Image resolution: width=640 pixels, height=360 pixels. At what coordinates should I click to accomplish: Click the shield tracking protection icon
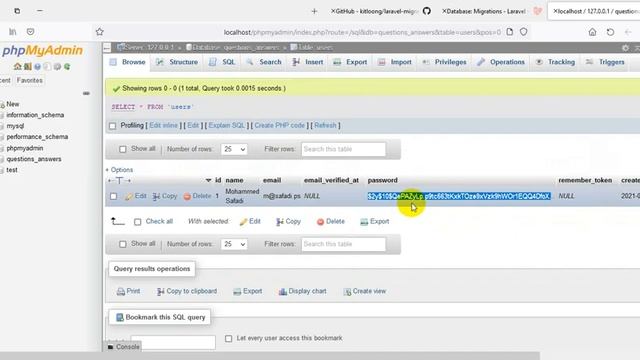pos(524,32)
